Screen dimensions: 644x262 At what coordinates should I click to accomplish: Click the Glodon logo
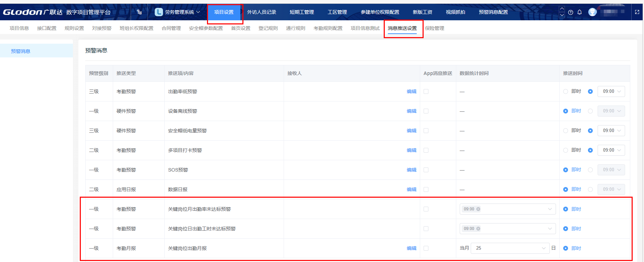click(x=33, y=12)
